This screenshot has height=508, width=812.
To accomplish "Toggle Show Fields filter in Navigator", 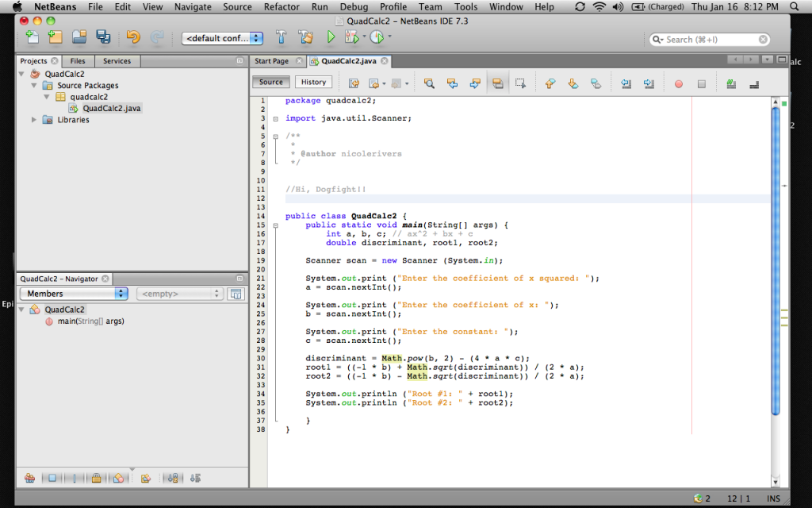I will point(52,478).
